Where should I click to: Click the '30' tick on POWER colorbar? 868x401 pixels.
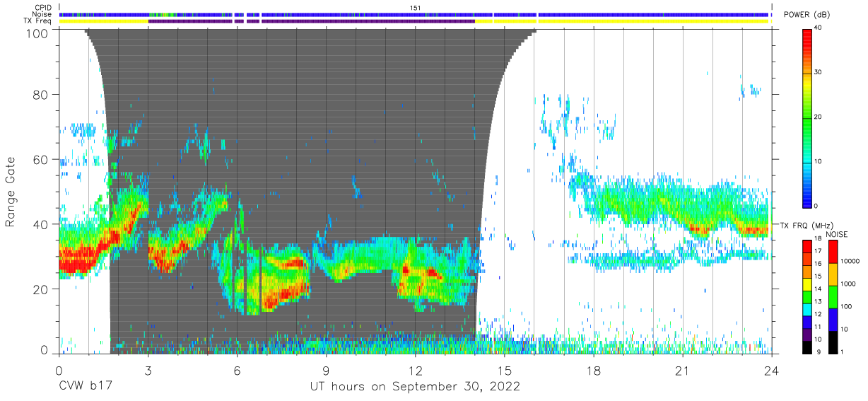[819, 73]
